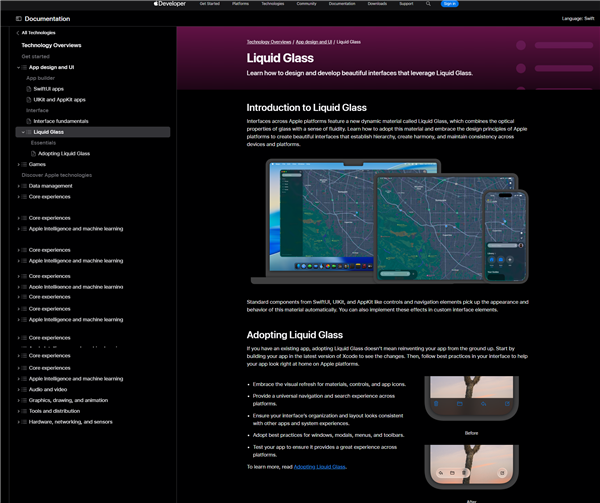The image size is (600, 503).
Task: Click list icon beside App design and UI
Action: point(24,67)
